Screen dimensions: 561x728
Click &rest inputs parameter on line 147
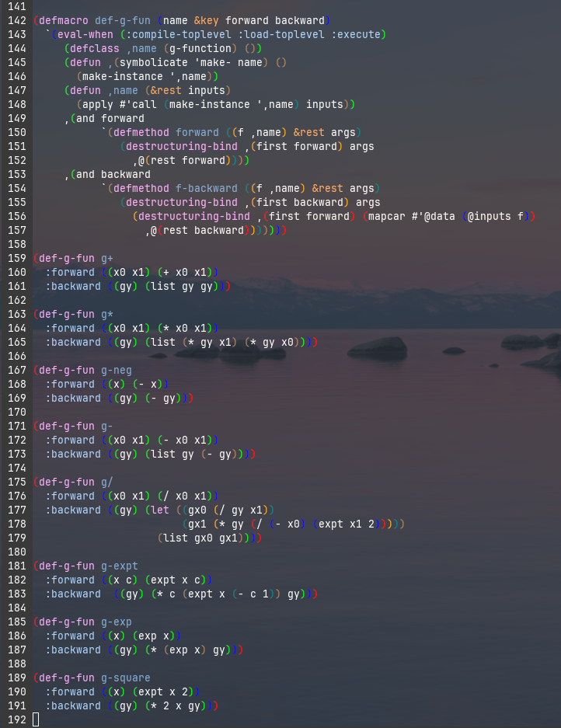point(180,90)
